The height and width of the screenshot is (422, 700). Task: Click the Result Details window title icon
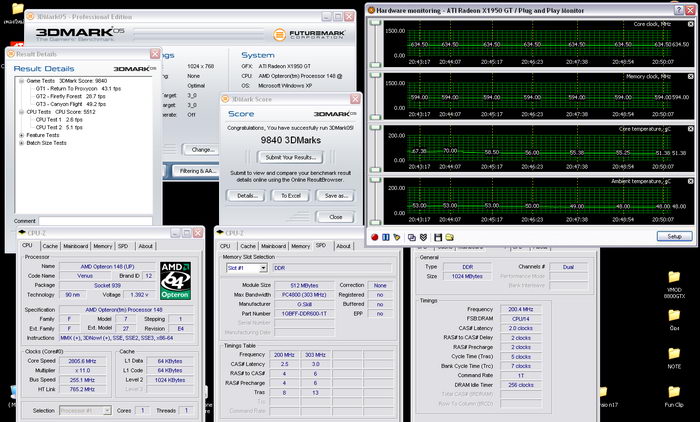click(x=11, y=54)
